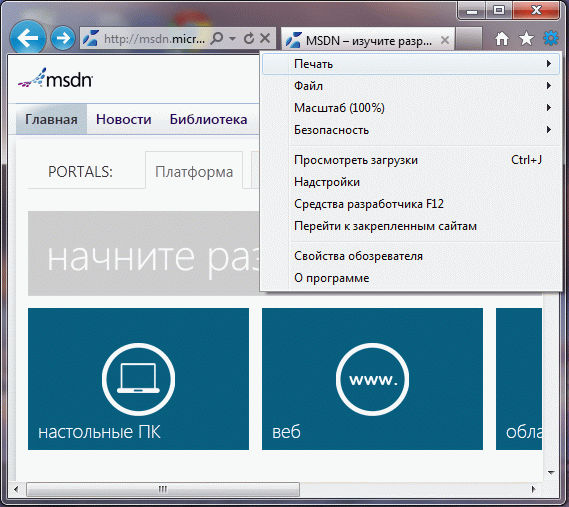The image size is (569, 507).
Task: Choose Просмотреть загрузки from the menu
Action: tap(411, 160)
